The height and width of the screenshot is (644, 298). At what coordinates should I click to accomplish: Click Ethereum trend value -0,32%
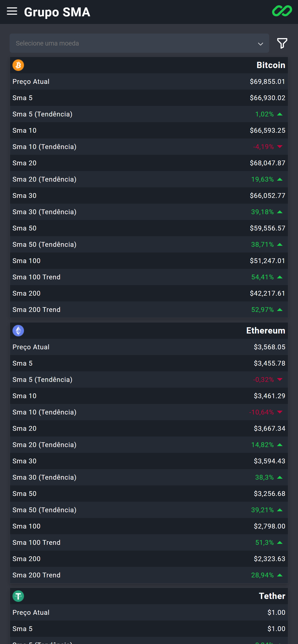[263, 380]
